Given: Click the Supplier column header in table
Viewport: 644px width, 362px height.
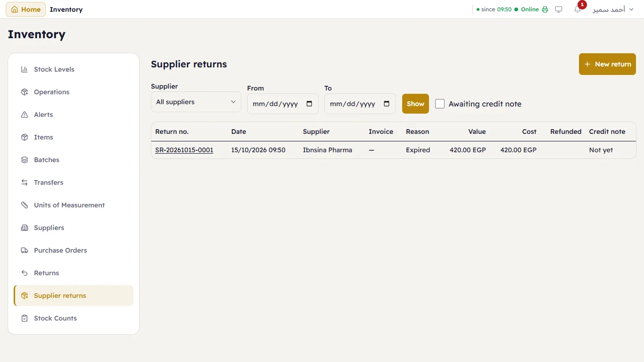Looking at the screenshot, I should [x=316, y=132].
